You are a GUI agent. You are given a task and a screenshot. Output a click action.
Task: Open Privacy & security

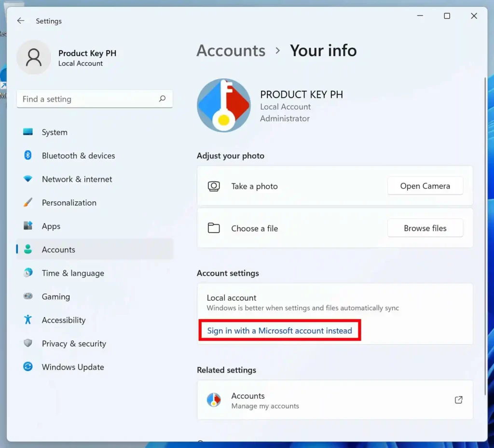[x=95, y=343]
